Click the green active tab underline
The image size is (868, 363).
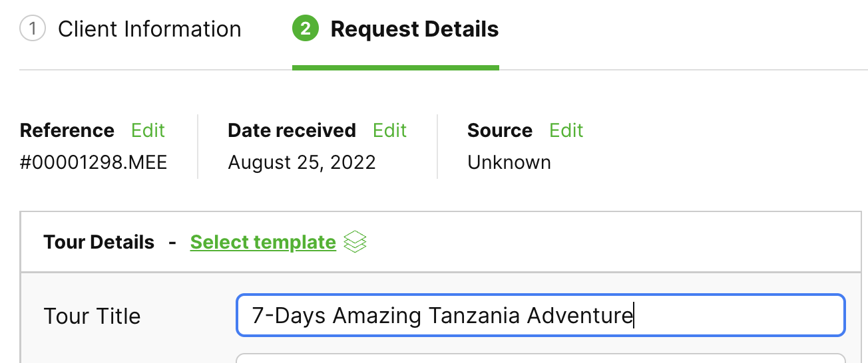[395, 67]
